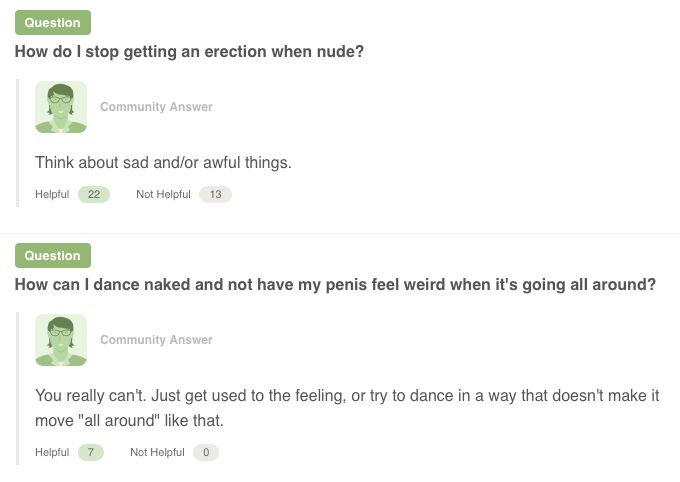The height and width of the screenshot is (482, 680).
Task: Click the Helpful count showing 7
Action: pos(90,453)
